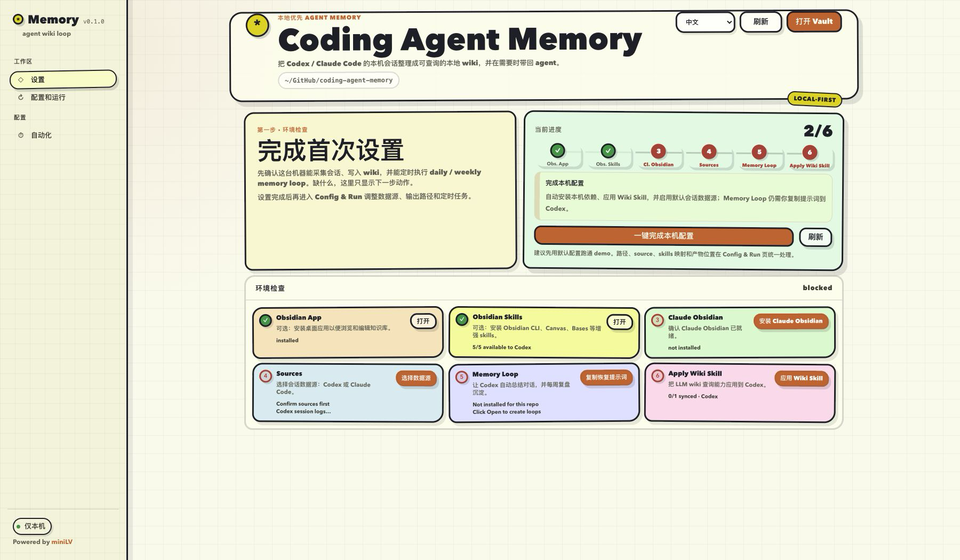Click 'Confirm sources first' text
960x560 pixels.
[302, 404]
